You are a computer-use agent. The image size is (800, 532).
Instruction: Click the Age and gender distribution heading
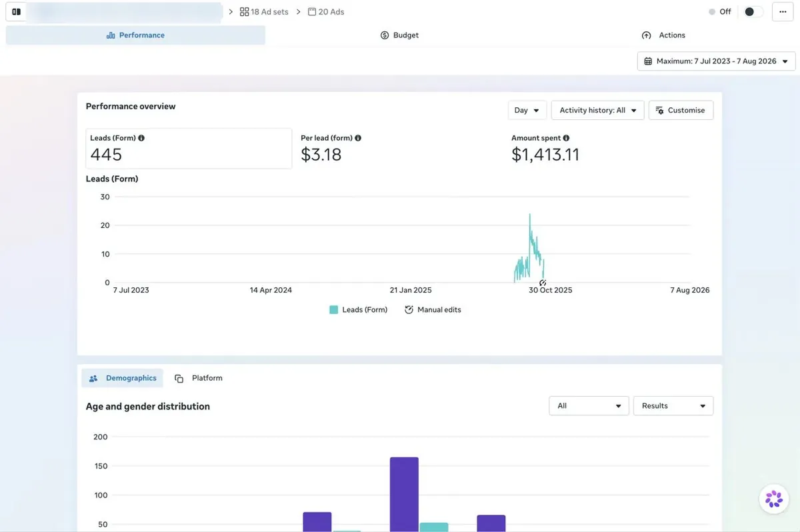[x=148, y=407]
